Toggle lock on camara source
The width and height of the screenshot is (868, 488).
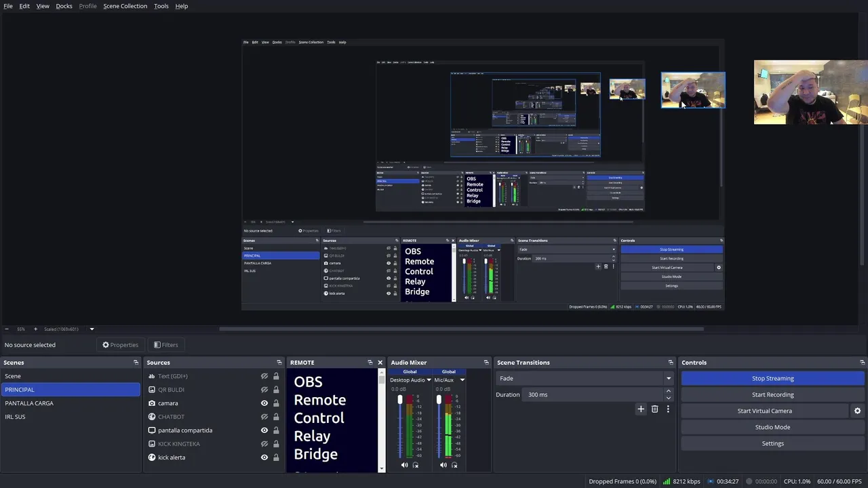(x=276, y=403)
